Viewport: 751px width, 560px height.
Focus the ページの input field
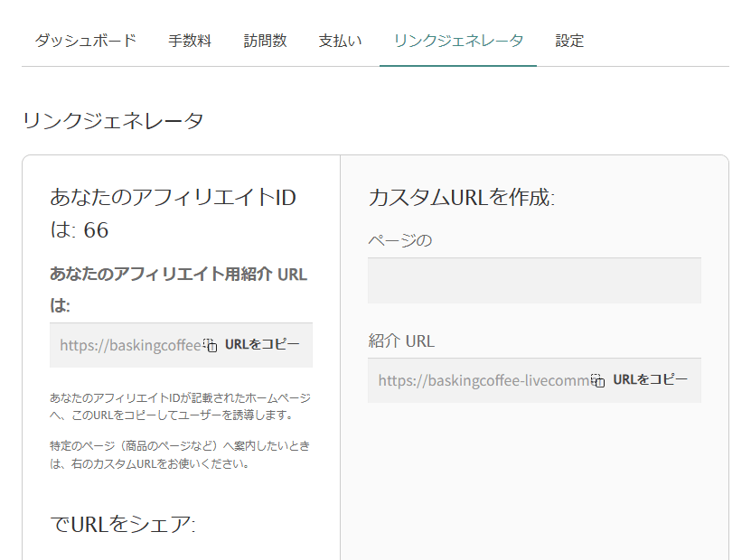point(534,281)
